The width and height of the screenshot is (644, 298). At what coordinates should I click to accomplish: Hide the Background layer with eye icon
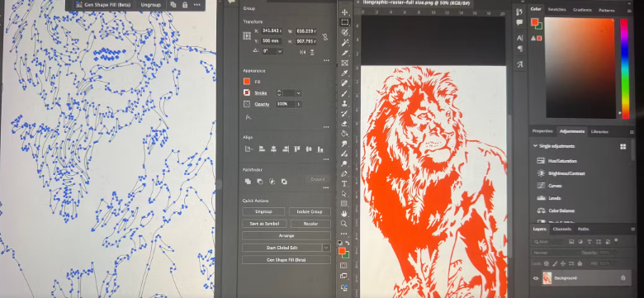536,278
